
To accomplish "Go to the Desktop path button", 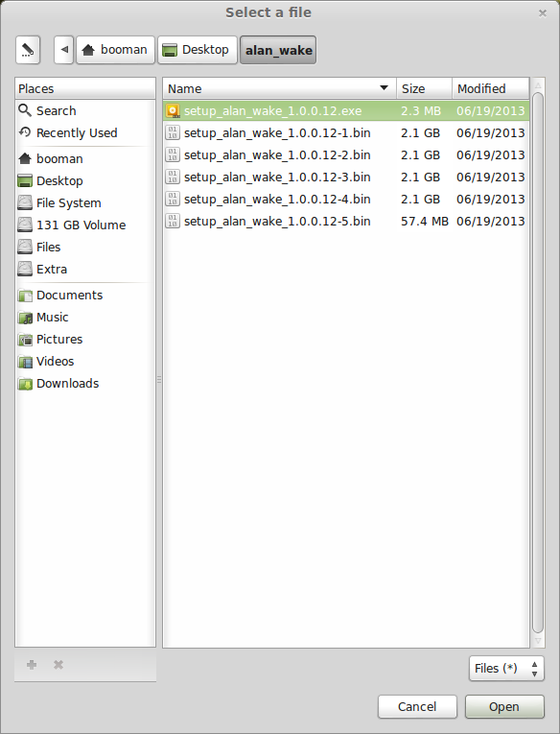I will [198, 50].
